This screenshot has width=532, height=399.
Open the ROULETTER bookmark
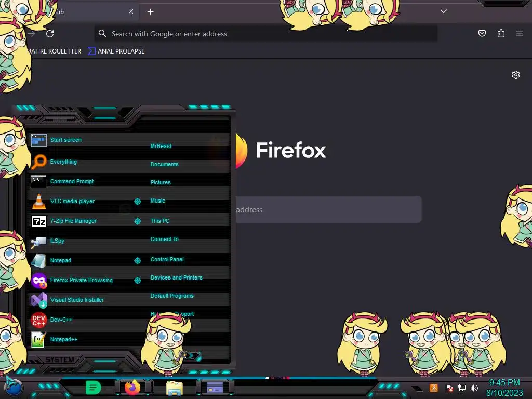click(x=54, y=51)
